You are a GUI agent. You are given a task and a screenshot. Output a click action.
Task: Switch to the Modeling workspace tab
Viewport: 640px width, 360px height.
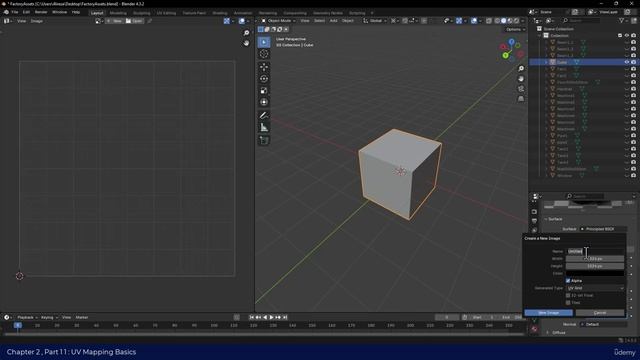[x=118, y=13]
